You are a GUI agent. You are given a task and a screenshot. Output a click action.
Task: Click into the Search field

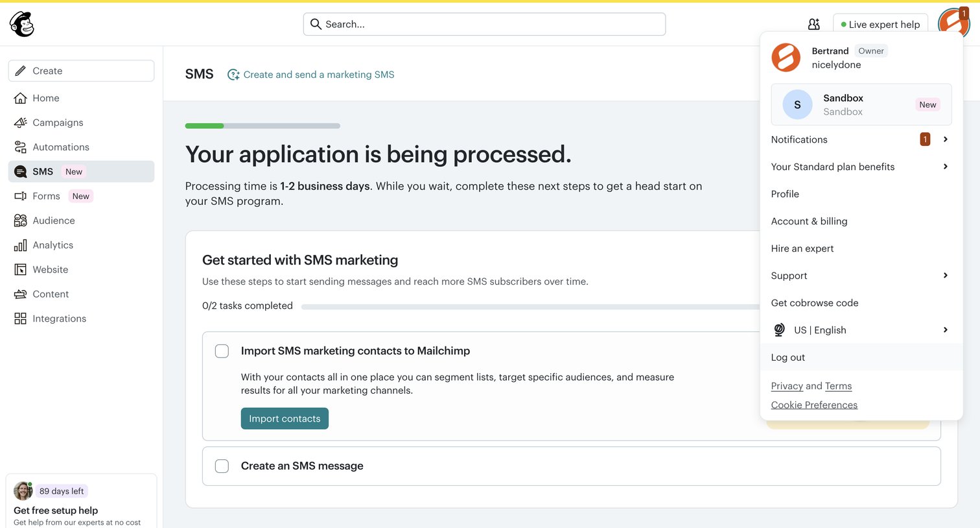tap(484, 24)
